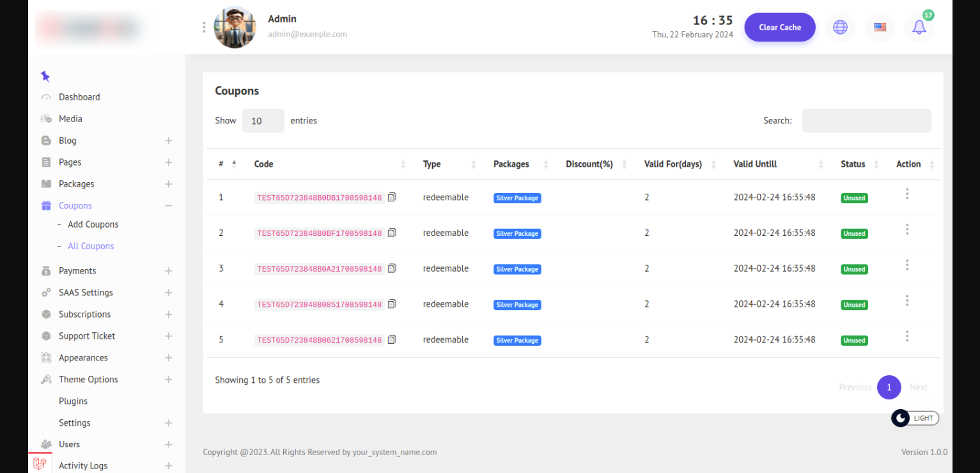The width and height of the screenshot is (980, 473).
Task: Toggle the LIGHT theme mode switch
Action: click(x=915, y=418)
